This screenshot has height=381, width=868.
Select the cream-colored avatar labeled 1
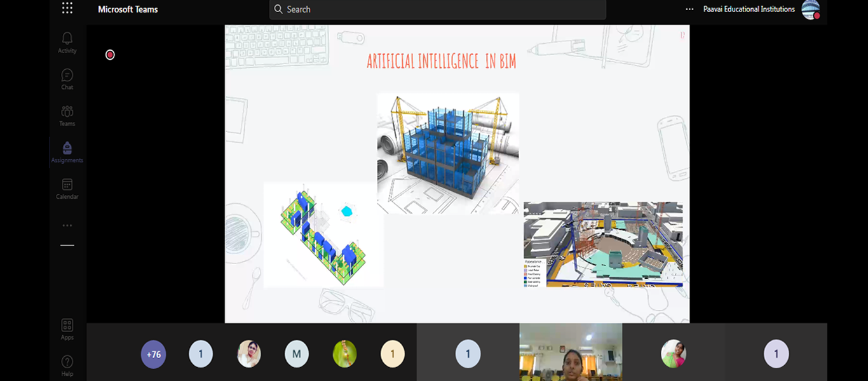click(392, 354)
